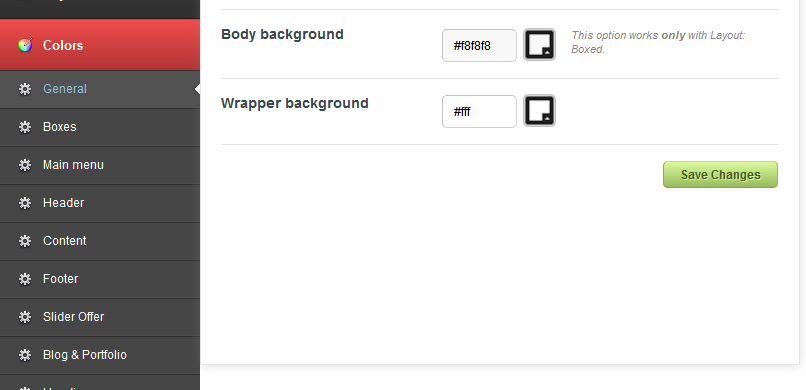Open the Wrapper background color picker
Viewport: 806px width, 390px height.
(x=539, y=110)
